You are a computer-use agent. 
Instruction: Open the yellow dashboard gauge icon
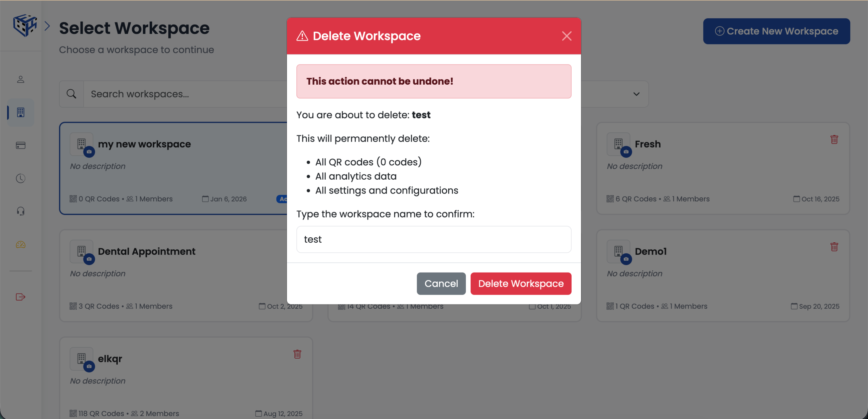coord(20,245)
